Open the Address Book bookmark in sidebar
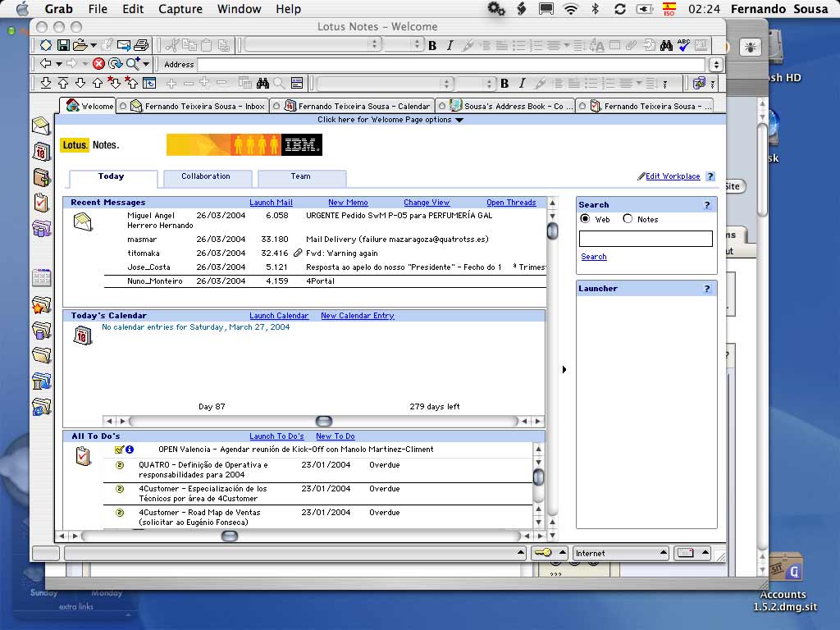This screenshot has height=630, width=840. pyautogui.click(x=41, y=177)
